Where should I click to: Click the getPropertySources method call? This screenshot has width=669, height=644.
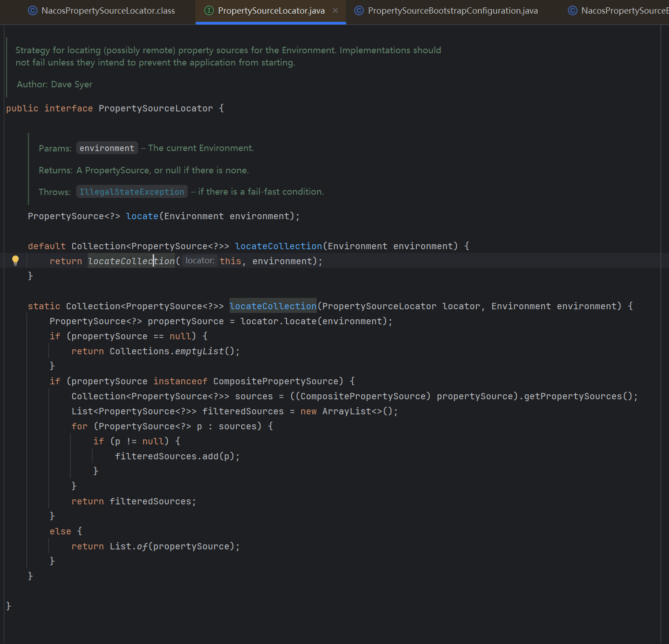pos(573,396)
